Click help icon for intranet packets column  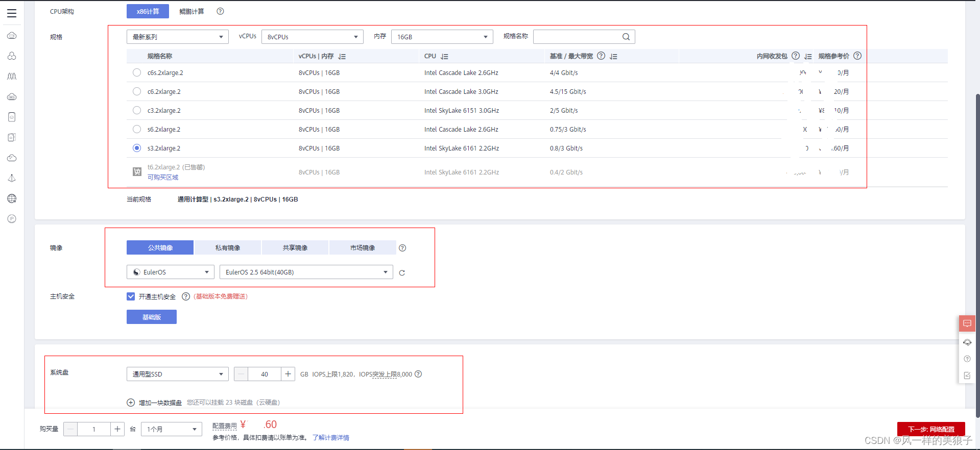point(796,56)
